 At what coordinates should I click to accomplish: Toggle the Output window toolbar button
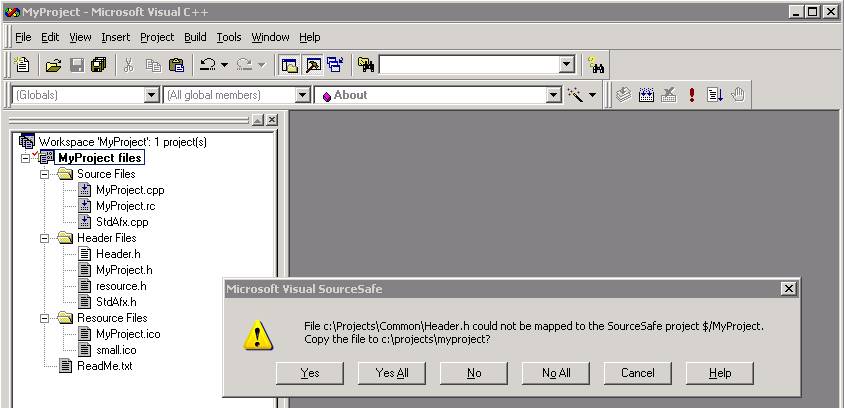(312, 65)
